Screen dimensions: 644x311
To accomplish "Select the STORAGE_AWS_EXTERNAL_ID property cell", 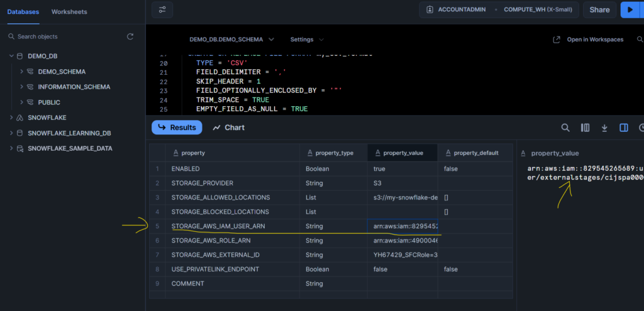I will tap(233, 255).
